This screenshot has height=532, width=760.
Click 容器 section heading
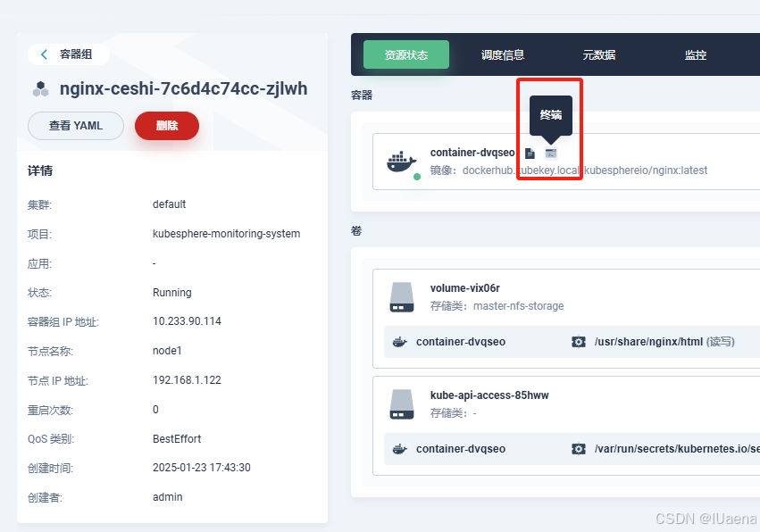[362, 96]
